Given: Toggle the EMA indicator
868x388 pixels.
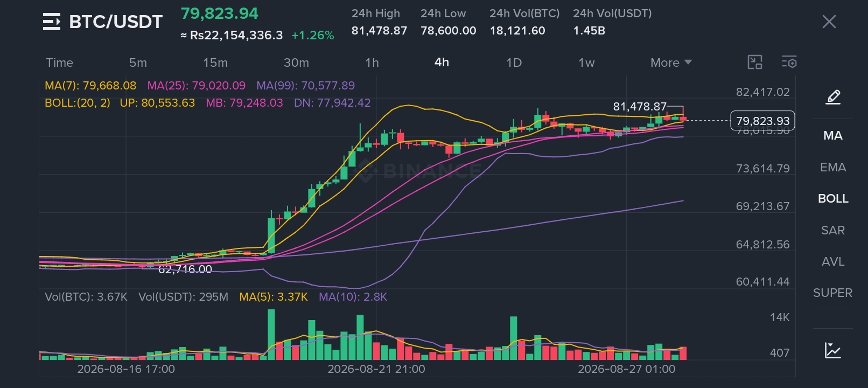Looking at the screenshot, I should point(833,167).
